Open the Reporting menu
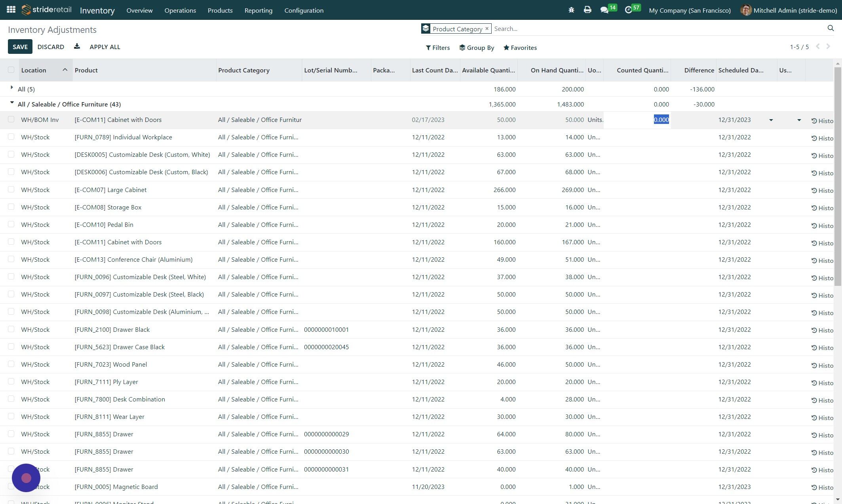The width and height of the screenshot is (842, 504). 258,10
